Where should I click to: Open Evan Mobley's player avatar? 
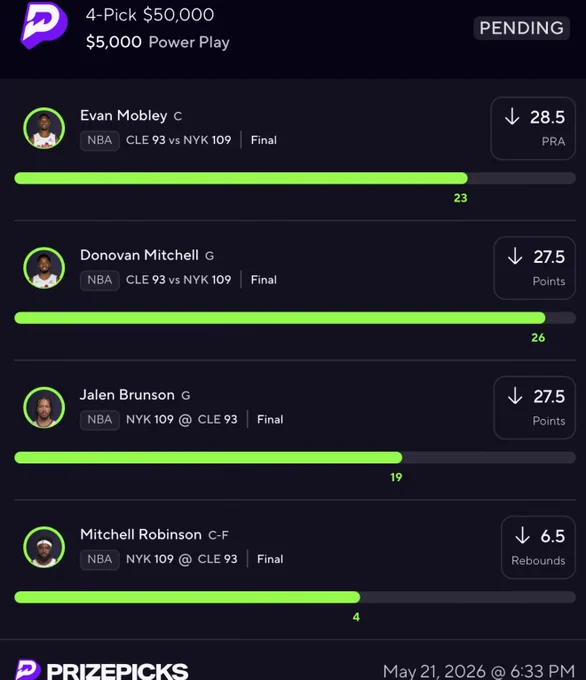tap(44, 128)
